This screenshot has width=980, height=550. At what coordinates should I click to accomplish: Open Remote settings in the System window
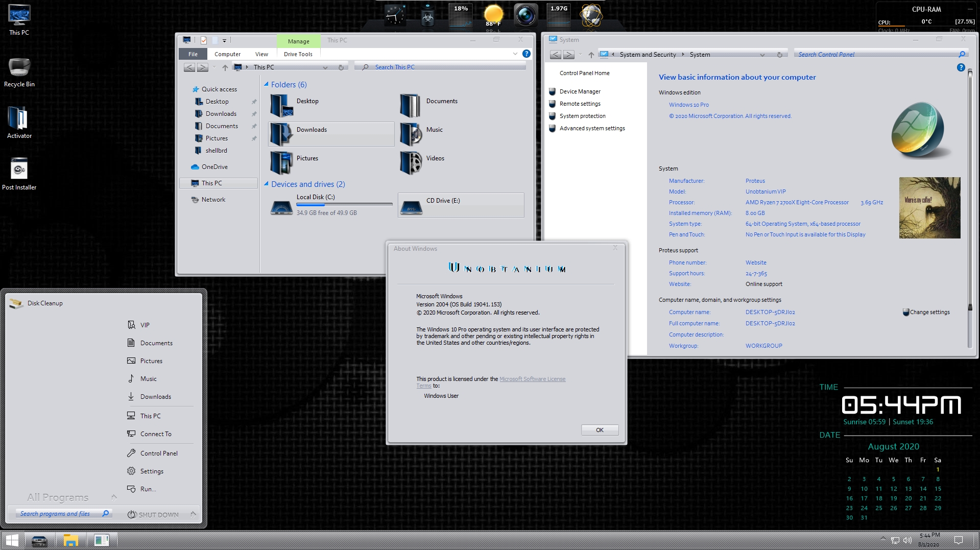tap(580, 104)
